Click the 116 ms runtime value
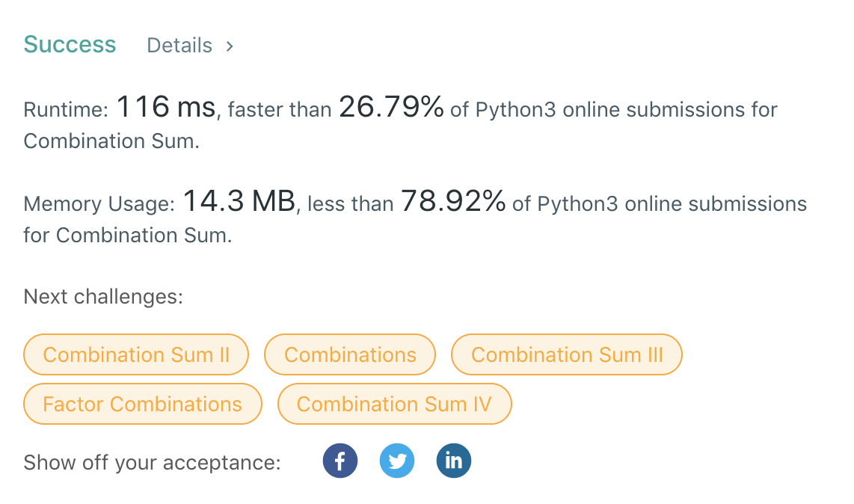854x504 pixels. (x=165, y=108)
